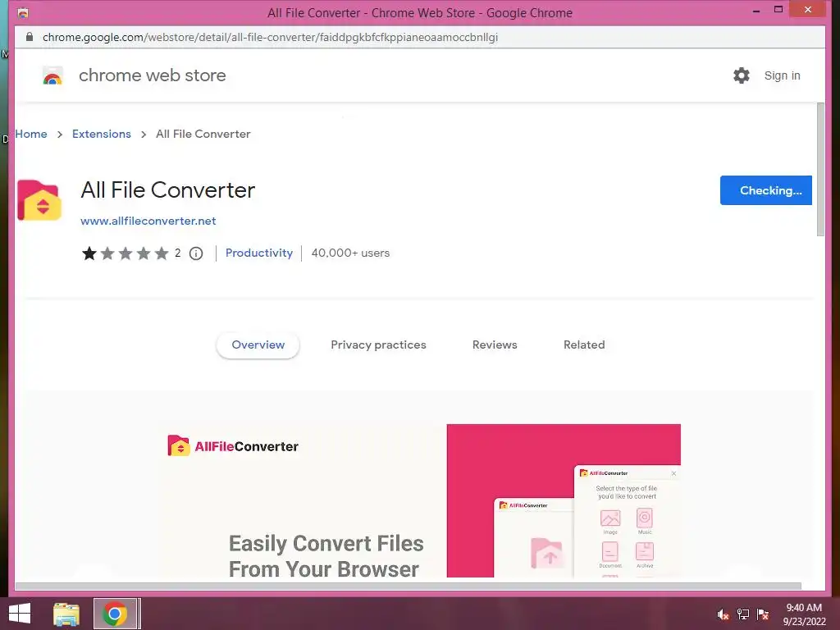Go to the Home breadcrumb
The width and height of the screenshot is (840, 630).
click(31, 134)
